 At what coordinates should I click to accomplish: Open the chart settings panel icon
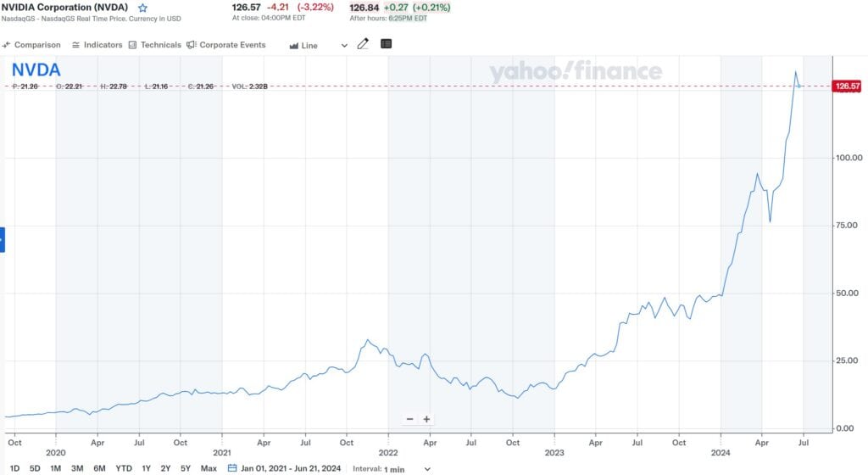tap(387, 44)
